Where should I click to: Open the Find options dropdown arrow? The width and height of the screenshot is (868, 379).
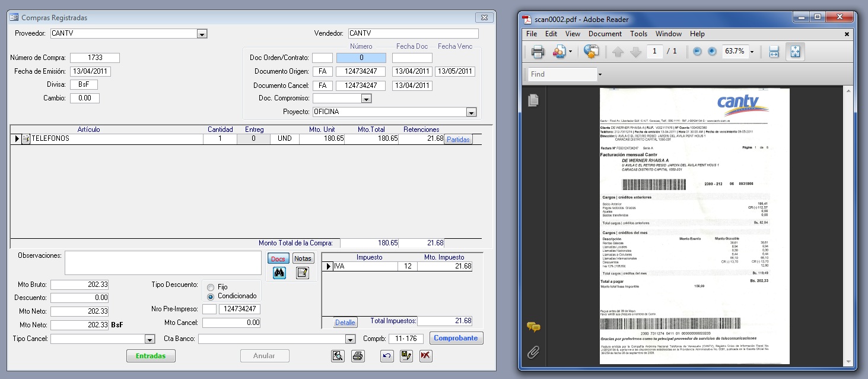coord(600,74)
